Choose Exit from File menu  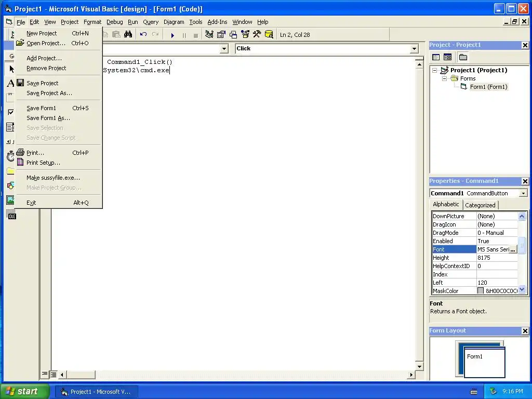coord(58,203)
